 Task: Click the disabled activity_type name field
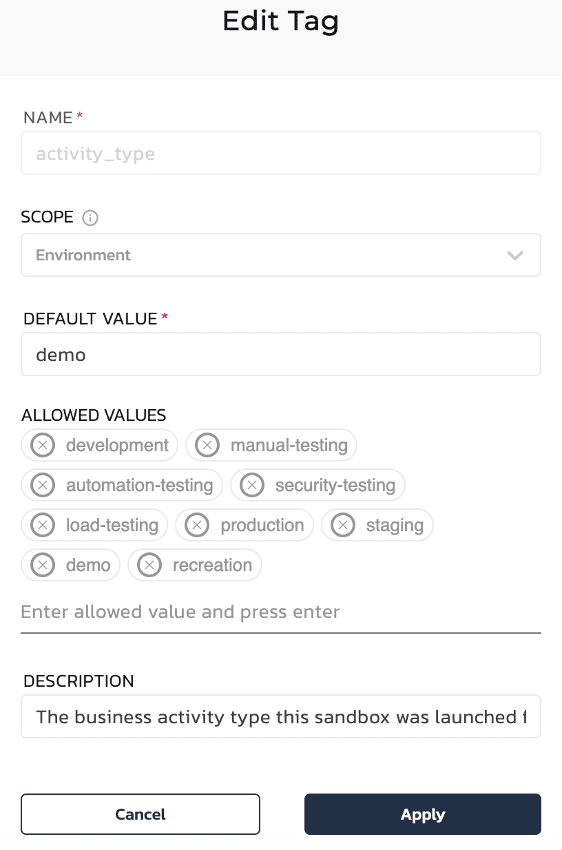(281, 153)
